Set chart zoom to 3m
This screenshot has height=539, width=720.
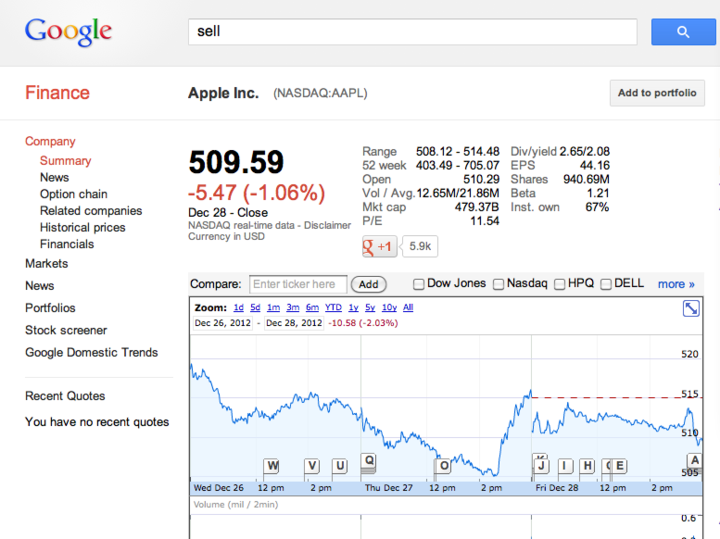[293, 308]
